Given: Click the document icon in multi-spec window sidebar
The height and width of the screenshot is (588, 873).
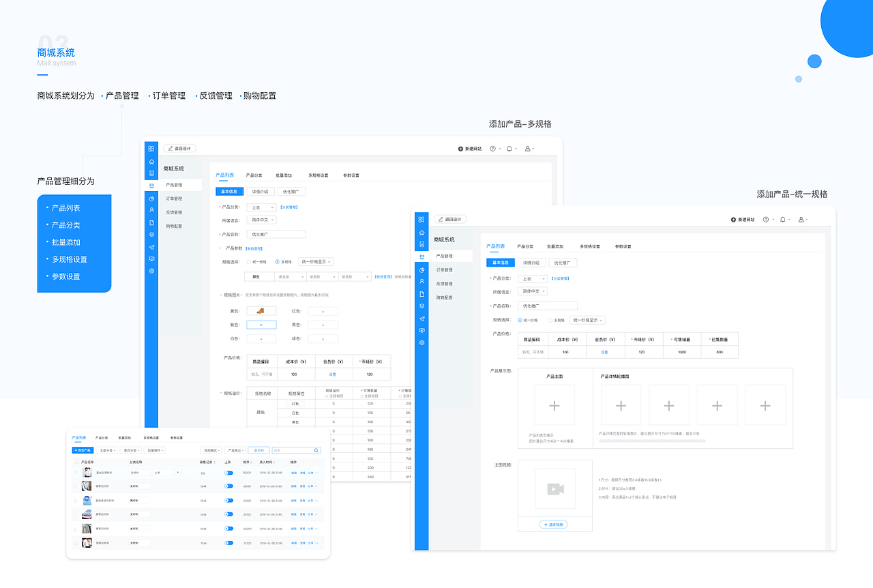Looking at the screenshot, I should (x=151, y=222).
